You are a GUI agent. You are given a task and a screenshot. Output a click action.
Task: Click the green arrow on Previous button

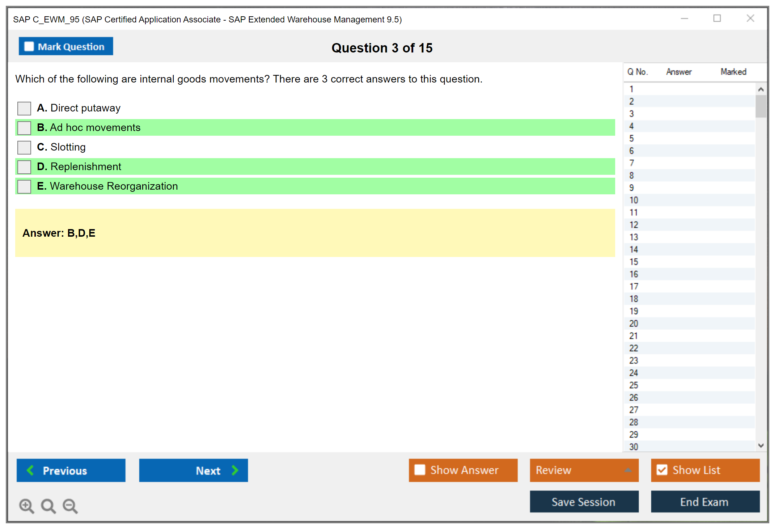click(30, 470)
